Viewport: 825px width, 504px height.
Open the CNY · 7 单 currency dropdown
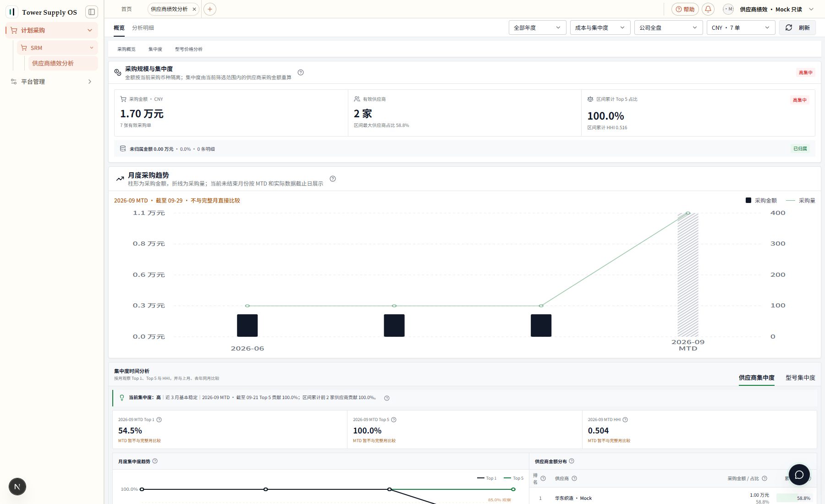(741, 27)
